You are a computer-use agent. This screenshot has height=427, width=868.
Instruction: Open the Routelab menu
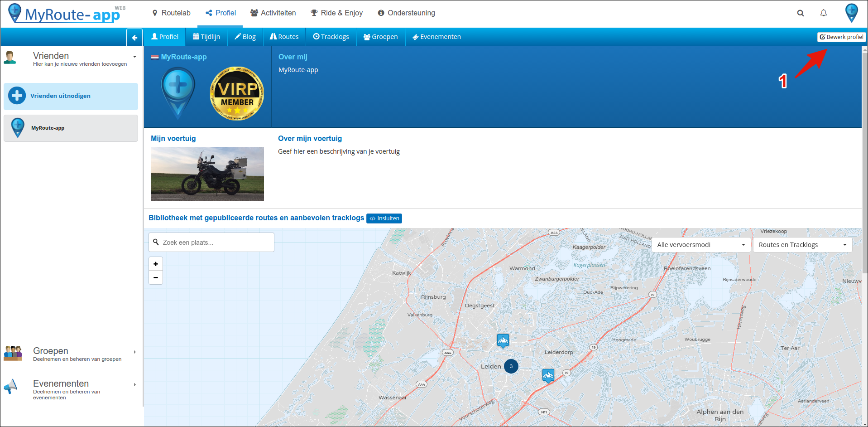coord(171,13)
